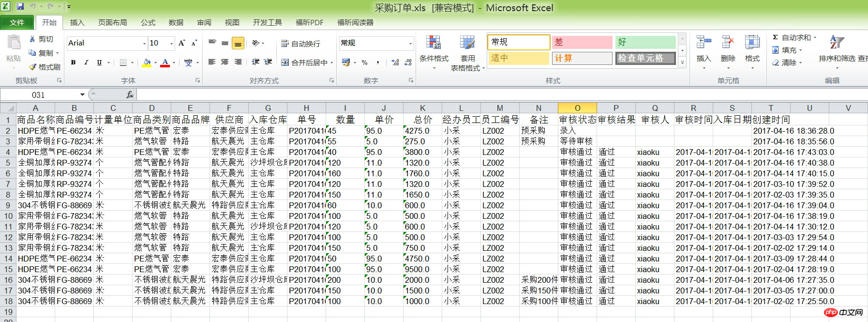Viewport: 868px width, 322px height.
Task: Switch to the 页面布局 (Page Layout) tab
Action: click(112, 22)
